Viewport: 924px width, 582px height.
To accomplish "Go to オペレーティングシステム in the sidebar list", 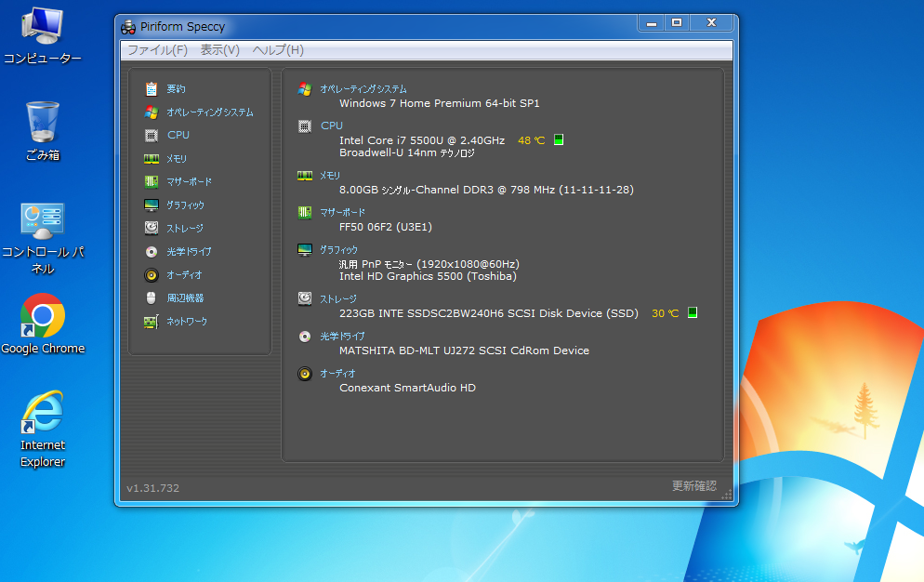I will coord(210,112).
